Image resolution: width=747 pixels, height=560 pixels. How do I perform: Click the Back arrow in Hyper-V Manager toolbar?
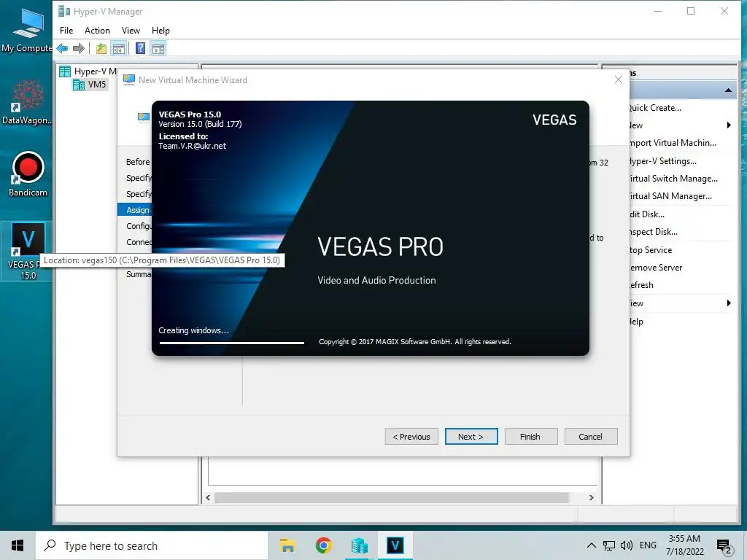(x=63, y=48)
